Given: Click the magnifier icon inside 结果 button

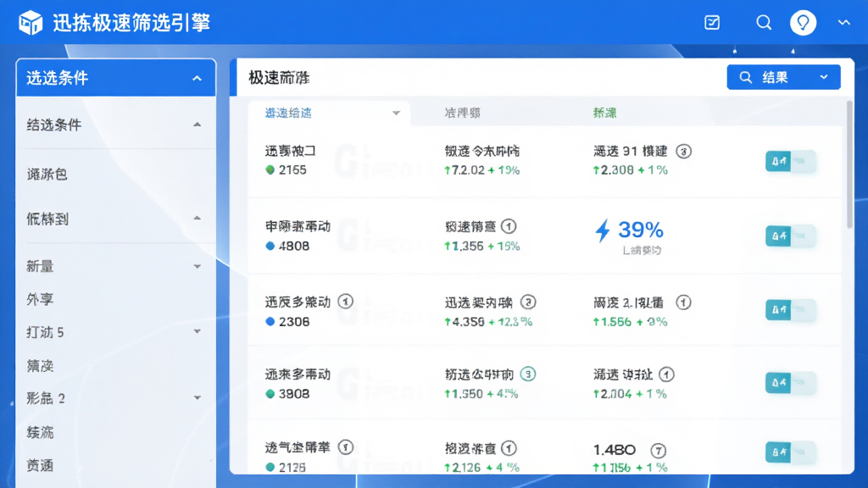Looking at the screenshot, I should coord(746,77).
